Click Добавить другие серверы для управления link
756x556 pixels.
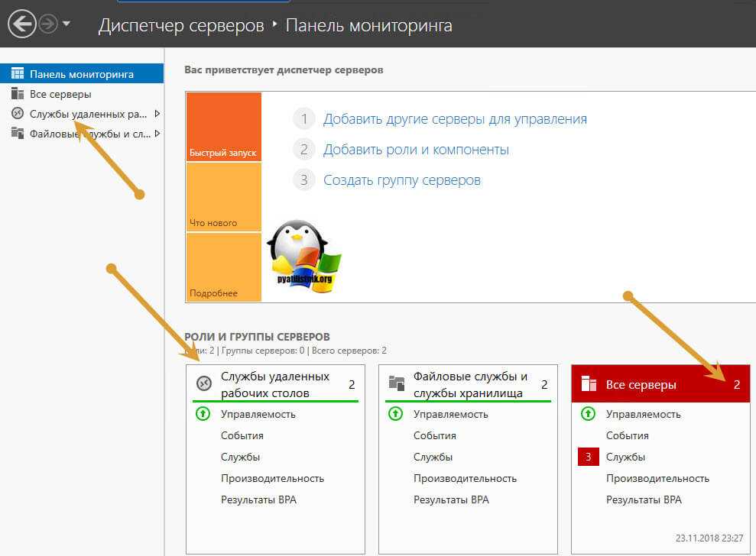[x=455, y=119]
